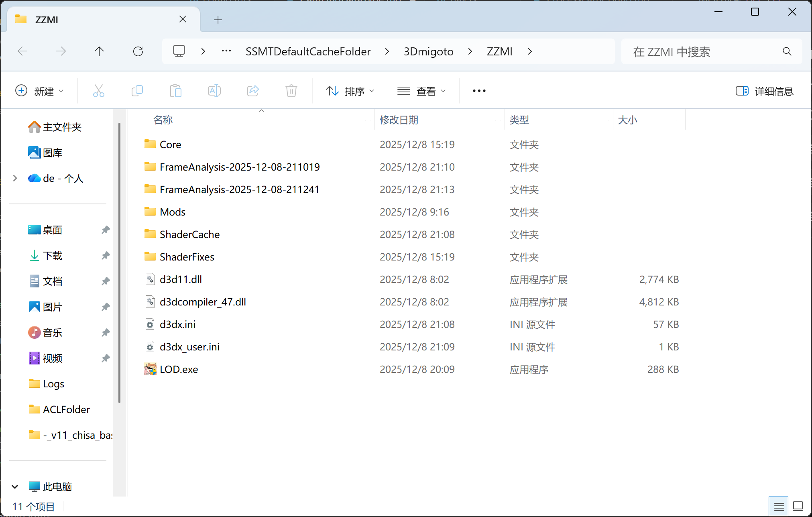Image resolution: width=812 pixels, height=517 pixels.
Task: Go to 3Dmigoto via the breadcrumb
Action: click(x=428, y=51)
